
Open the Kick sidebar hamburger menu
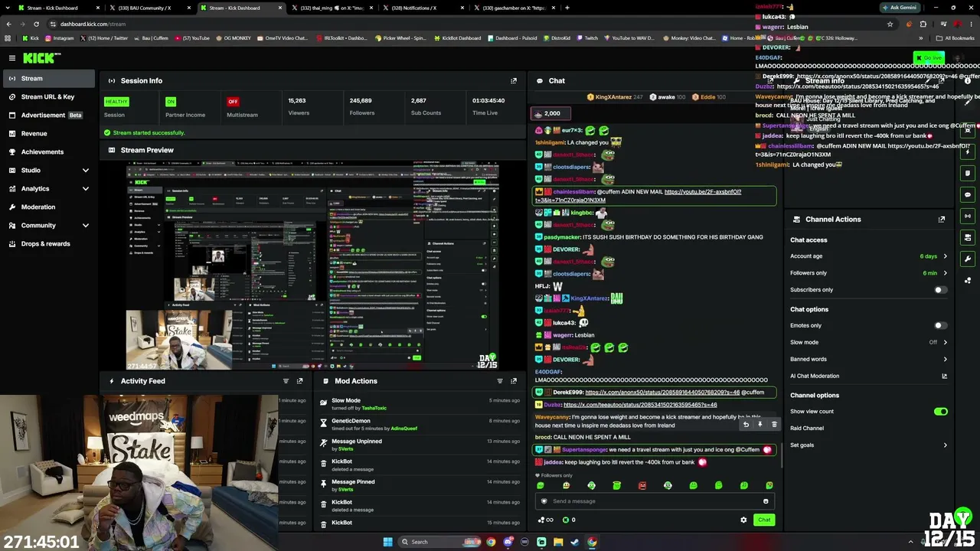12,58
